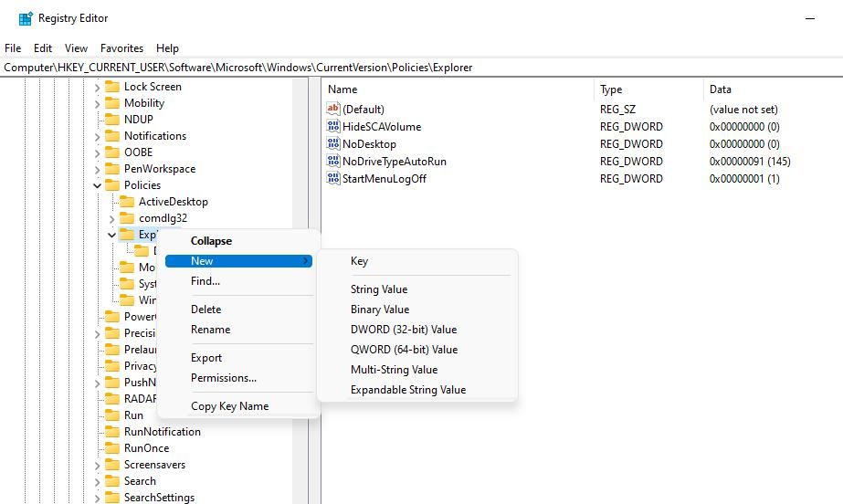The image size is (843, 504).
Task: Open the View menu
Action: point(77,47)
